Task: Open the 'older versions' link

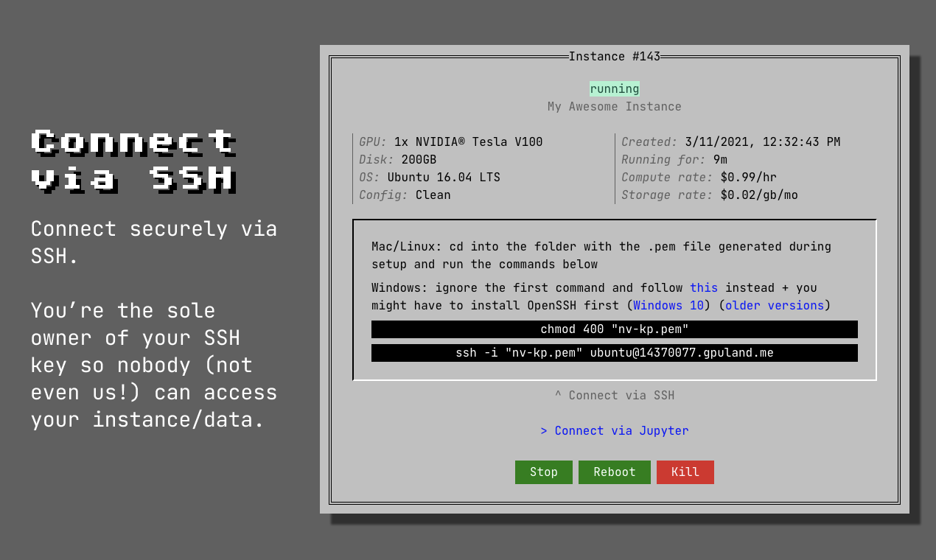Action: [x=774, y=305]
